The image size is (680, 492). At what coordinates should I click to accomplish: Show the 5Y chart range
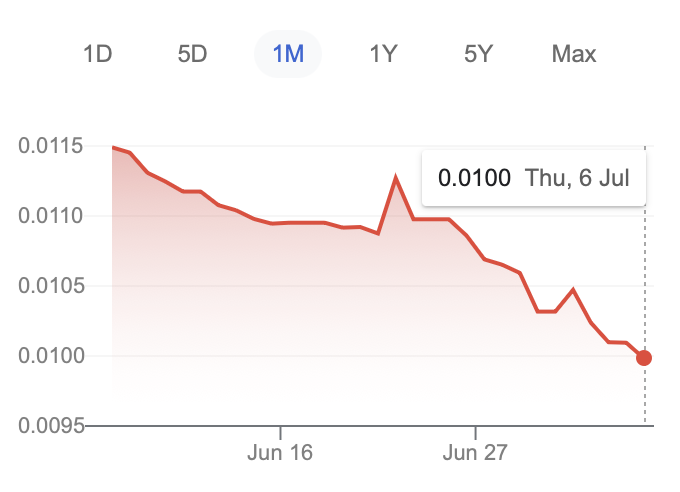[x=478, y=54]
